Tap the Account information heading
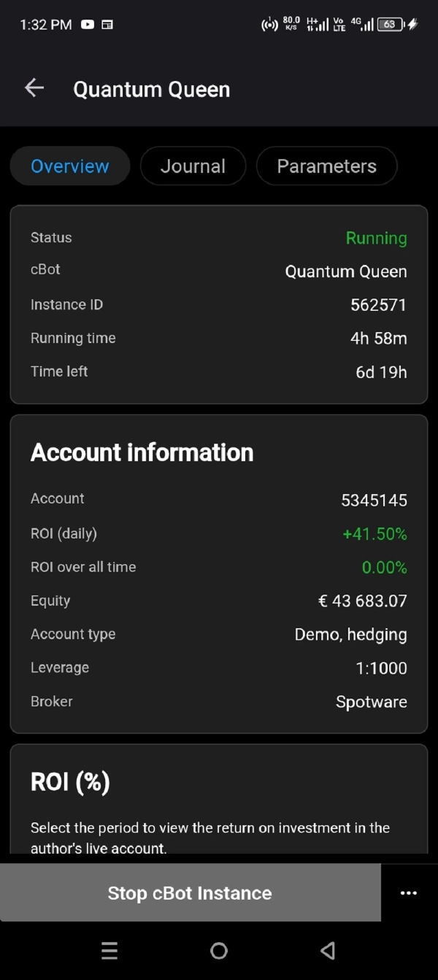 coord(142,452)
